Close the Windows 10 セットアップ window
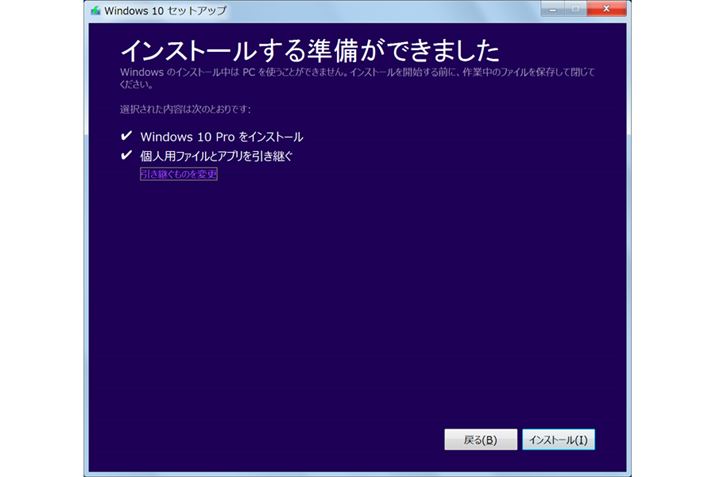Viewport: 715px width, 477px height. pos(606,9)
